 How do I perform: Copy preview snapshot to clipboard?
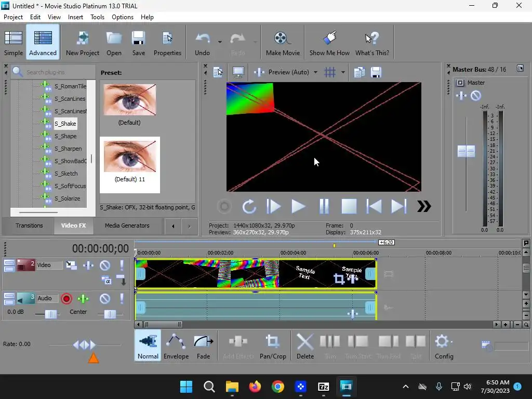point(360,72)
